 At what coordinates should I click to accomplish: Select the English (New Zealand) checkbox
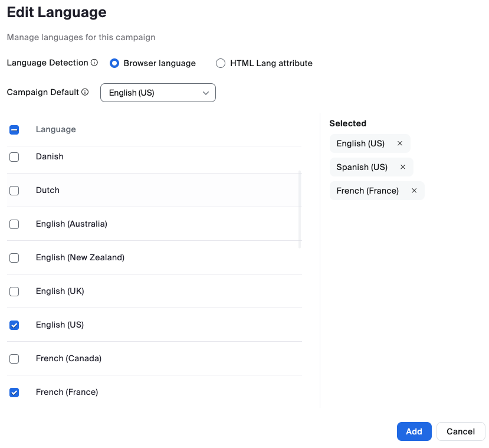(15, 258)
